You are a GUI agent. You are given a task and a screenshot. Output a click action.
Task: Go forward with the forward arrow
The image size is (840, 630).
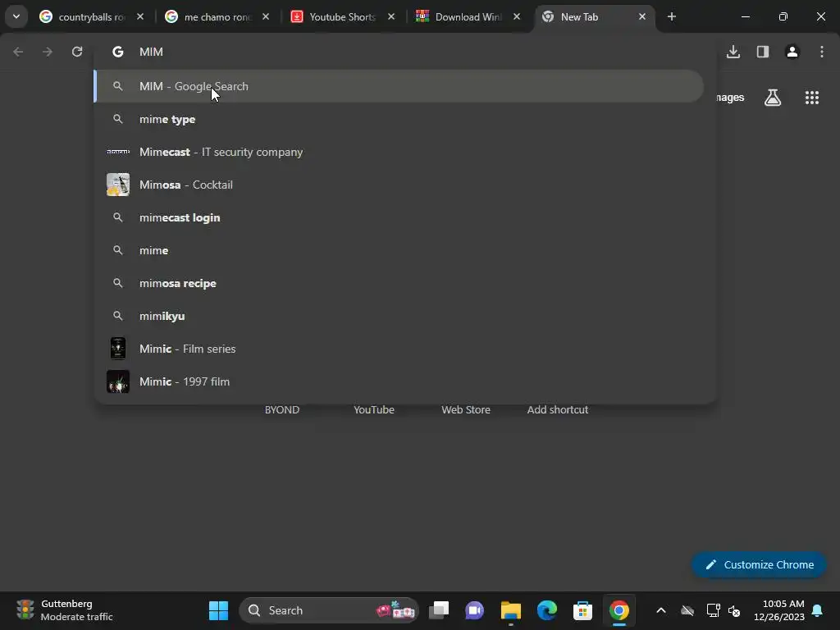pos(48,52)
